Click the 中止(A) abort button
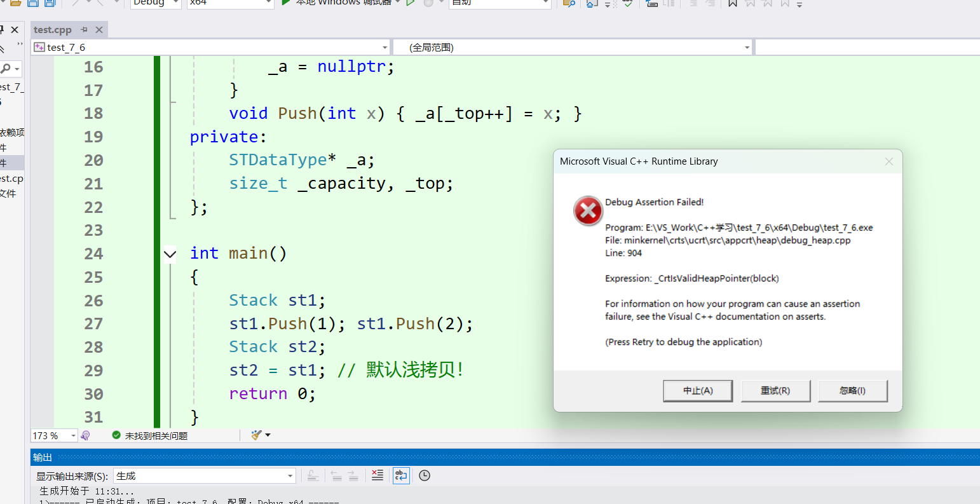Screen dimensions: 980x504 point(698,391)
